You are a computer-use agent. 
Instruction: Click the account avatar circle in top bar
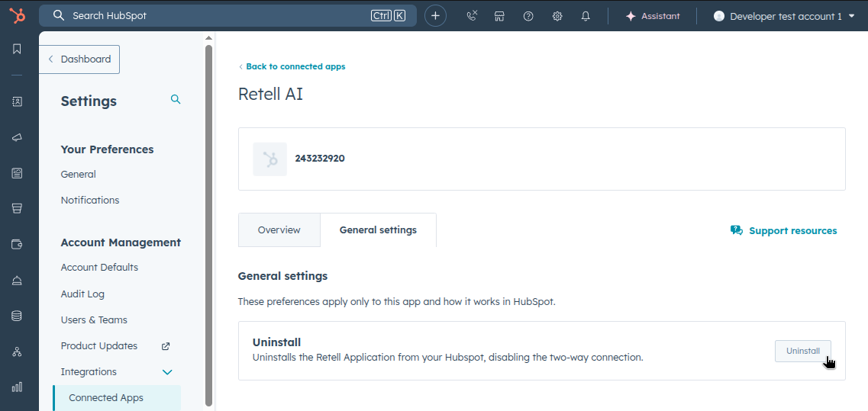(x=719, y=16)
